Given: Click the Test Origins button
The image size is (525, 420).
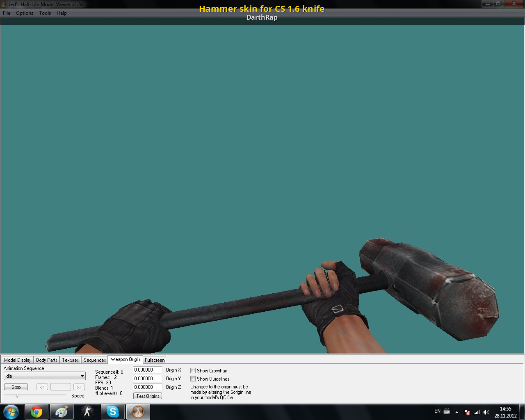Looking at the screenshot, I should point(148,396).
